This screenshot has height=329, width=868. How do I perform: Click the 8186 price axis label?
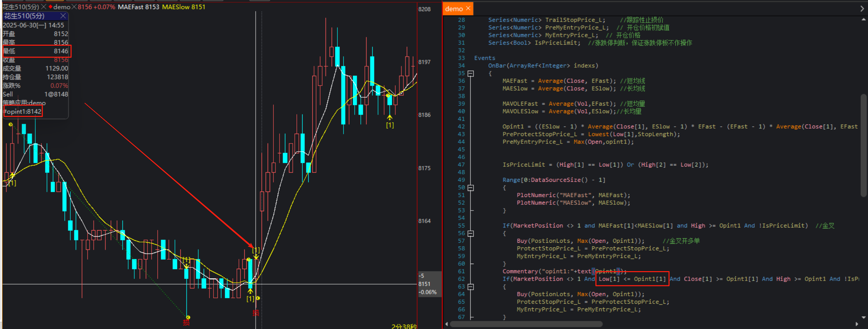coord(424,115)
